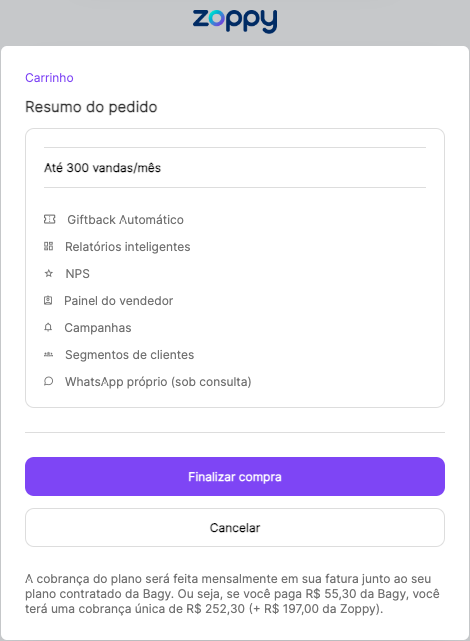This screenshot has width=470, height=641.
Task: Click the WhatsApp speech bubble icon
Action: [49, 381]
